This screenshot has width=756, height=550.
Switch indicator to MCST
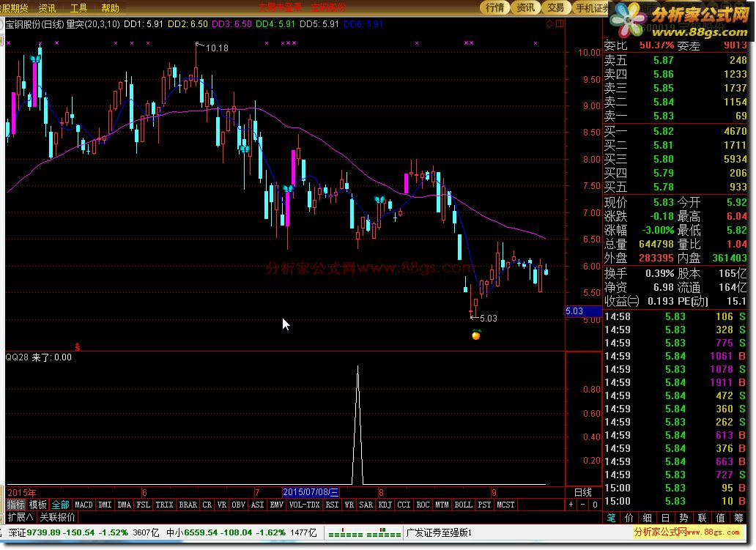(505, 505)
